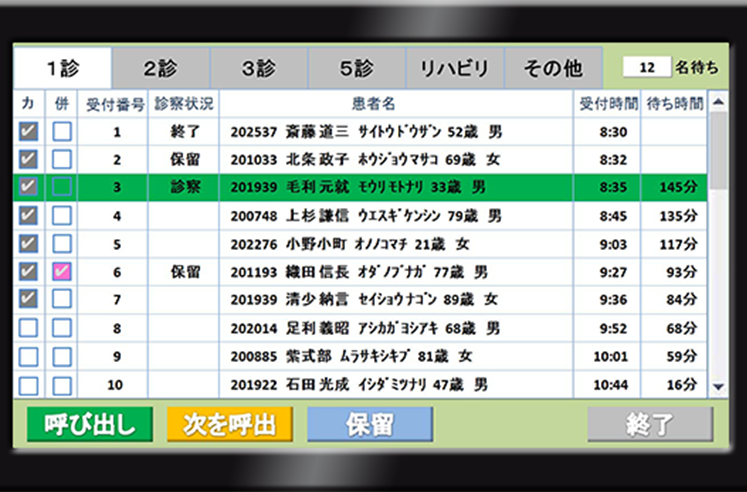Check the 併 checkbox for 北条政子

click(x=62, y=160)
